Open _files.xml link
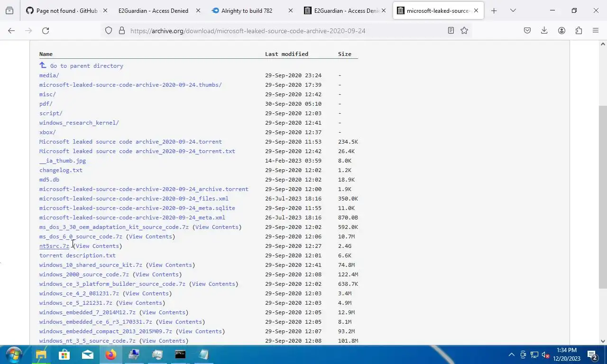This screenshot has width=607, height=364. [134, 199]
